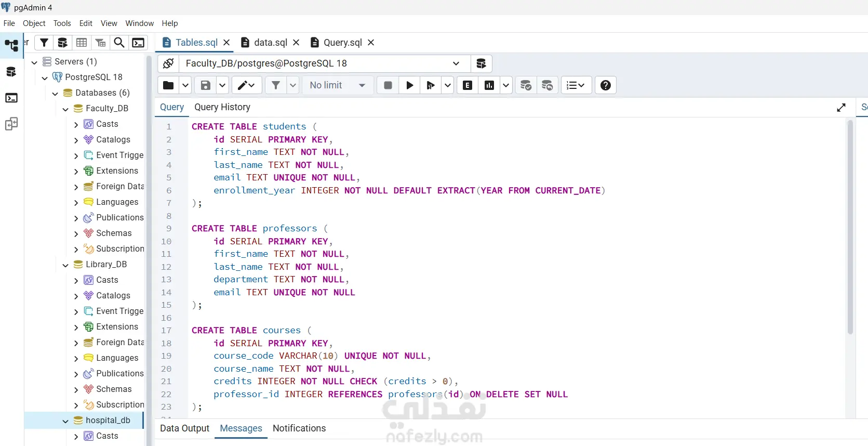Select the Extensions node under Faculty_DB
Screen dimensions: 868x446
click(x=117, y=171)
